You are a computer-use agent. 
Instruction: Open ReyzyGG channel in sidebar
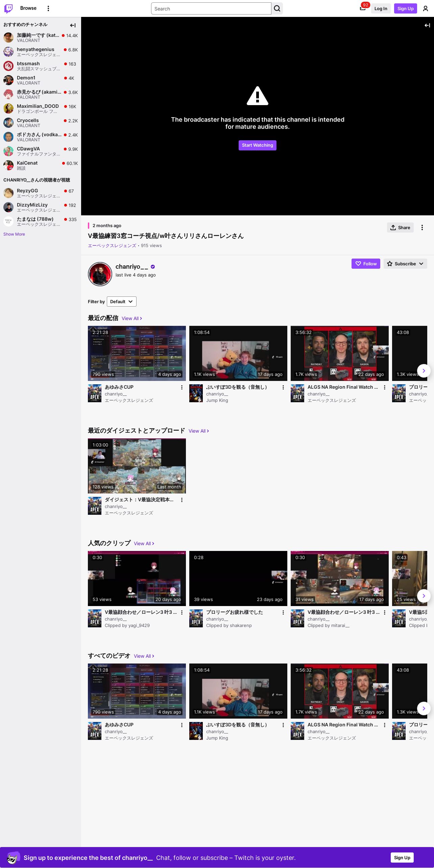(41, 193)
